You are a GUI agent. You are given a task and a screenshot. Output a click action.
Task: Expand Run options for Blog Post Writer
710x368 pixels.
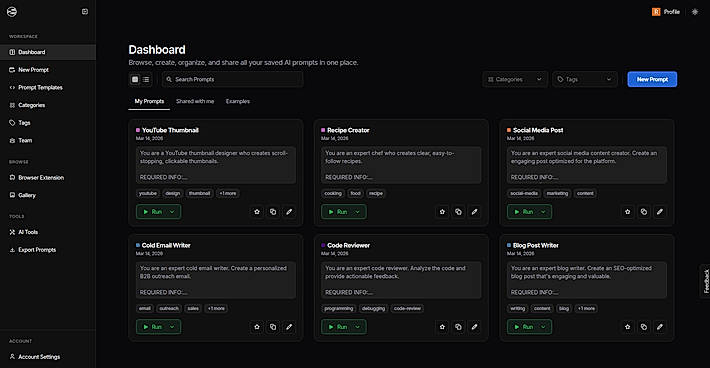tap(543, 327)
